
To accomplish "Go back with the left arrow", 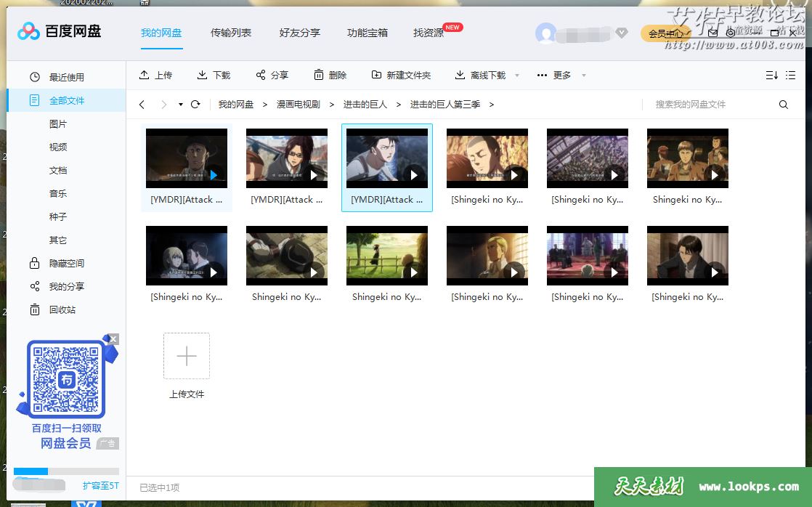I will (x=142, y=105).
